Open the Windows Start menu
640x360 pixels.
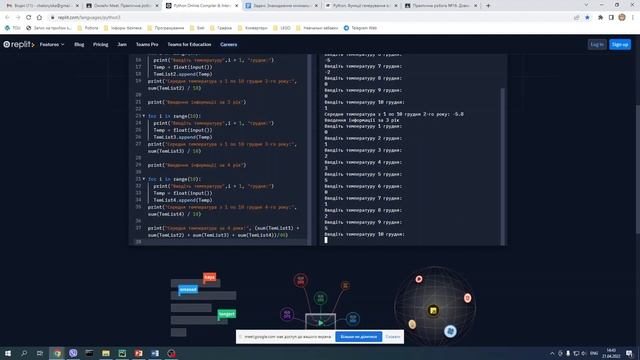(x=8, y=353)
